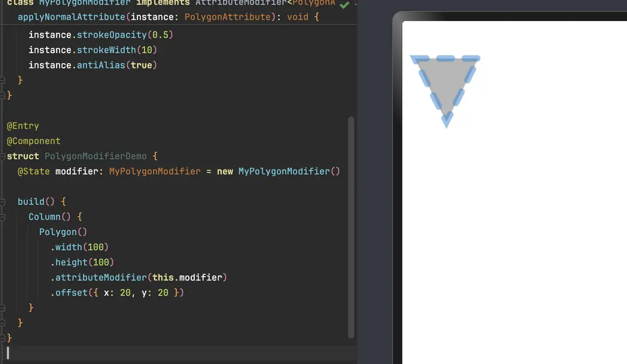The image size is (627, 364).
Task: Click the strokeWidth method name
Action: point(106,50)
